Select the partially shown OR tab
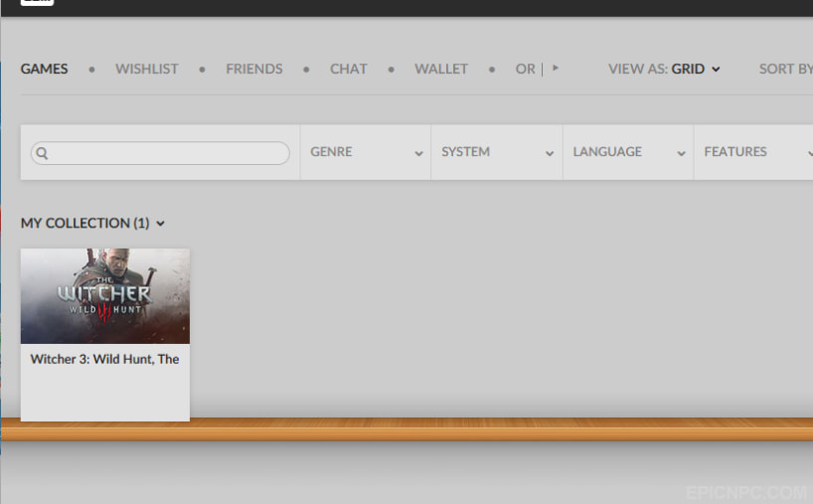This screenshot has width=813, height=504. click(x=525, y=69)
